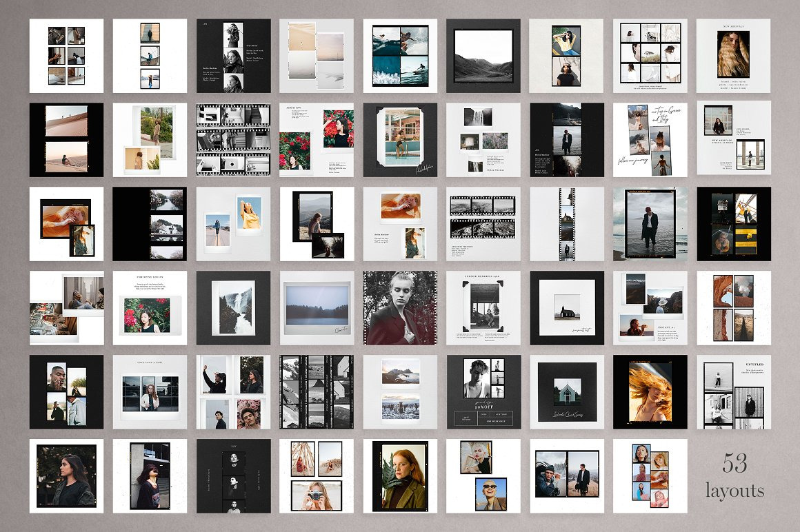Open the layout with woman holding a camera
Screen dimensions: 800x532
click(317, 476)
